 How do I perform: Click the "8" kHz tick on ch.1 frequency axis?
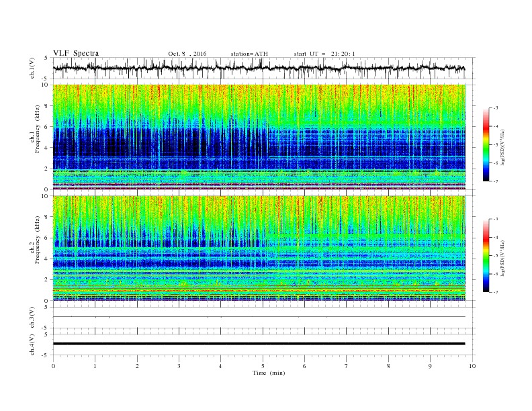(47, 106)
